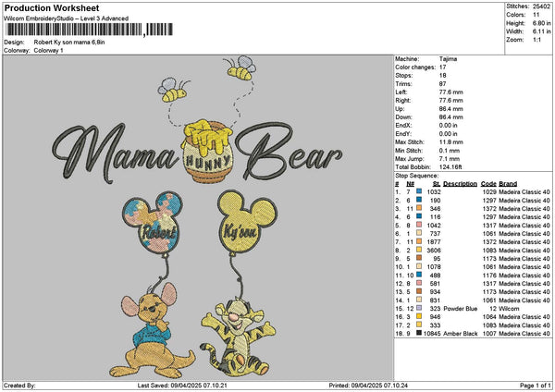Select the 'Powder Blue' description text
This screenshot has height=392, width=555.
460,309
